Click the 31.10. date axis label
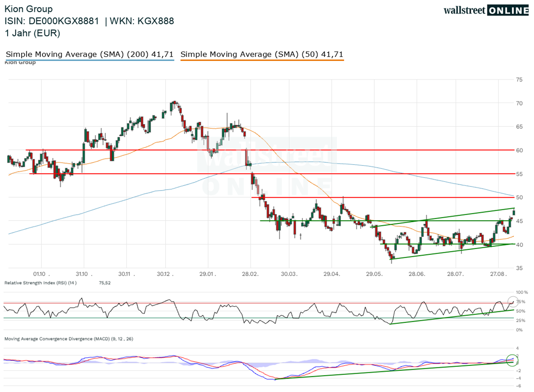This screenshot has width=534, height=392. tap(84, 274)
